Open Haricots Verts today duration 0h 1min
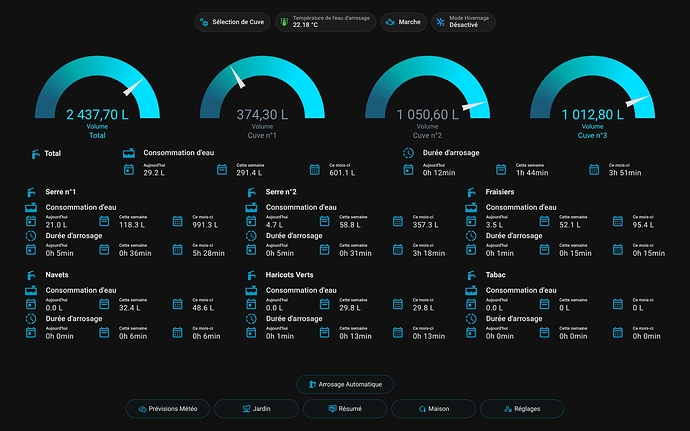690x431 pixels. (280, 336)
